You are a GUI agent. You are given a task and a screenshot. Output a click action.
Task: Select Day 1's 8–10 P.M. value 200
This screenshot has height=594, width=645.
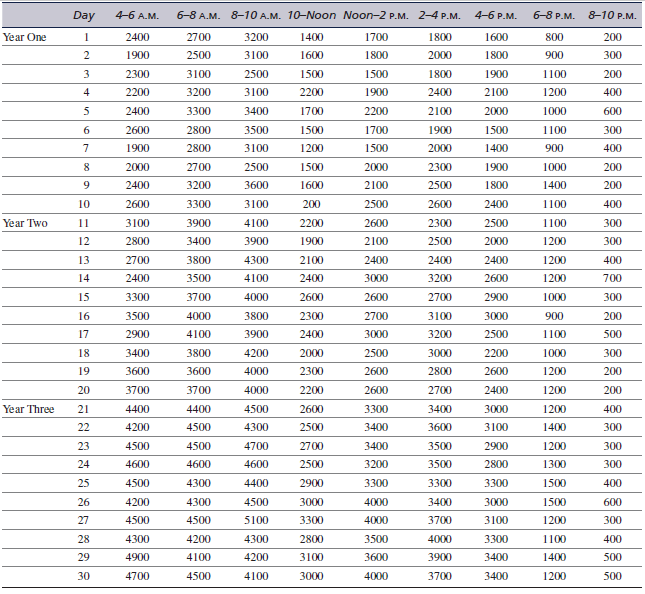[613, 37]
